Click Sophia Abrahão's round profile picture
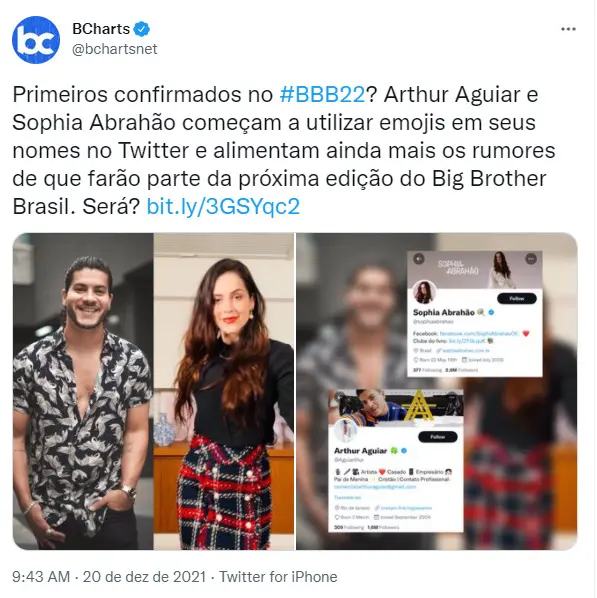This screenshot has width=597, height=598. click(x=424, y=293)
